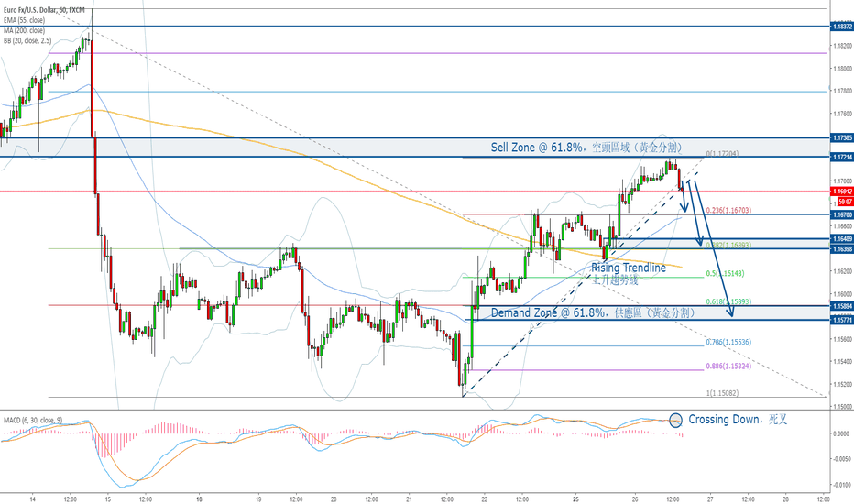Click the -0.0100 value on the MACD scale
Screen dimensions: 854x504
(843, 485)
